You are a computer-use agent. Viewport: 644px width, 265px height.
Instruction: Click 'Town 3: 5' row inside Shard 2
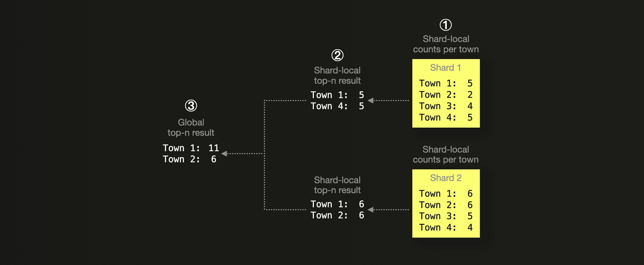coord(446,216)
